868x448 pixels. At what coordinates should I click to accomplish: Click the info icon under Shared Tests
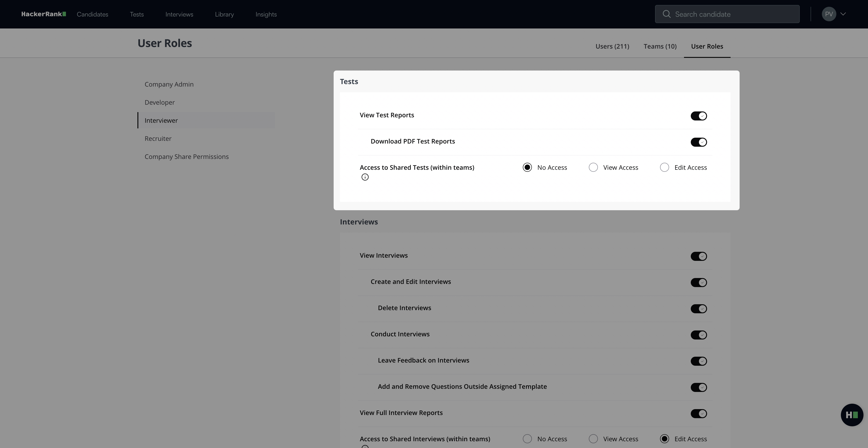click(x=365, y=177)
